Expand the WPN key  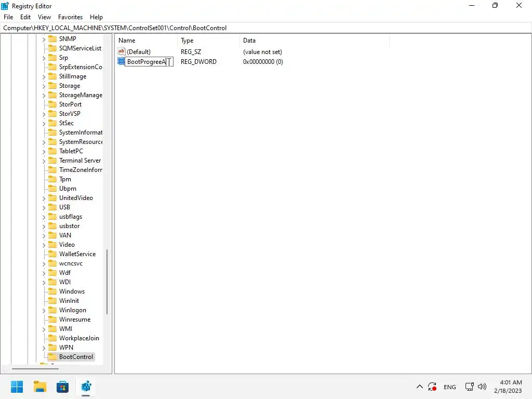click(x=44, y=348)
